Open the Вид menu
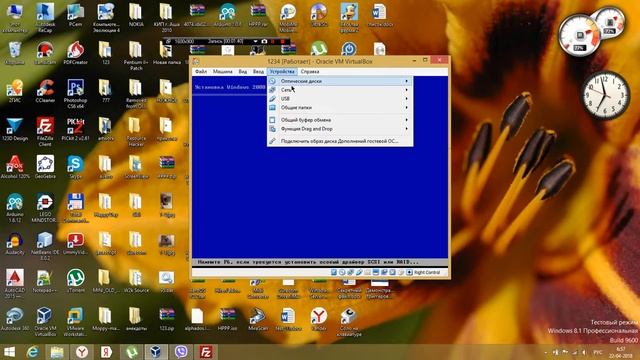640x360 pixels. coord(242,71)
